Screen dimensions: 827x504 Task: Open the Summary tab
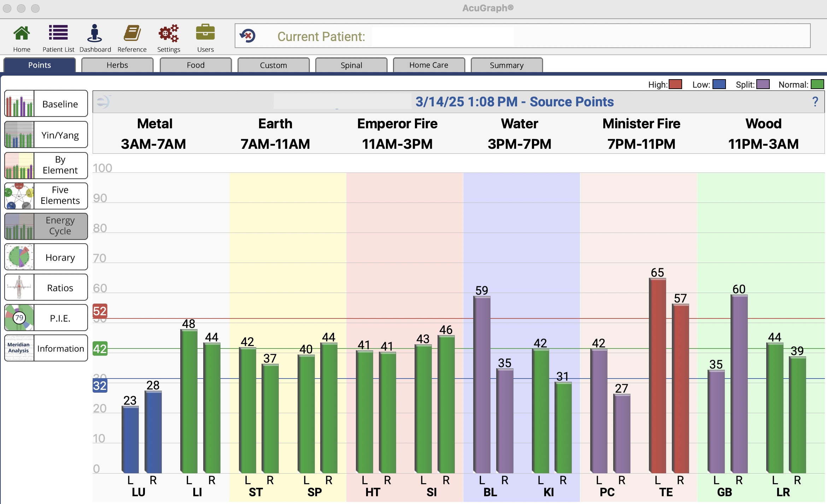(506, 65)
